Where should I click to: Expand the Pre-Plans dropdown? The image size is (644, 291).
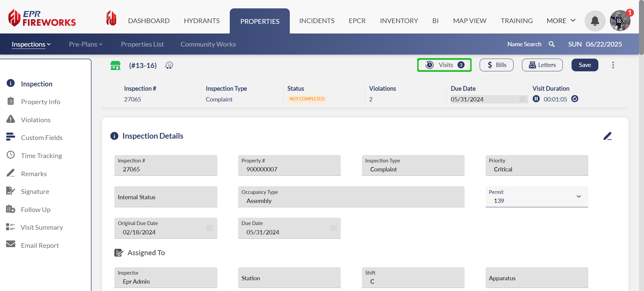pos(86,44)
